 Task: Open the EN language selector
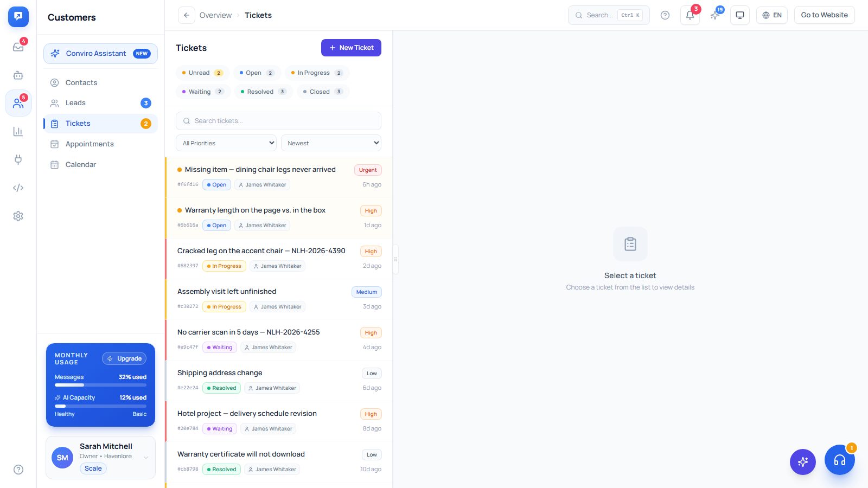click(771, 15)
